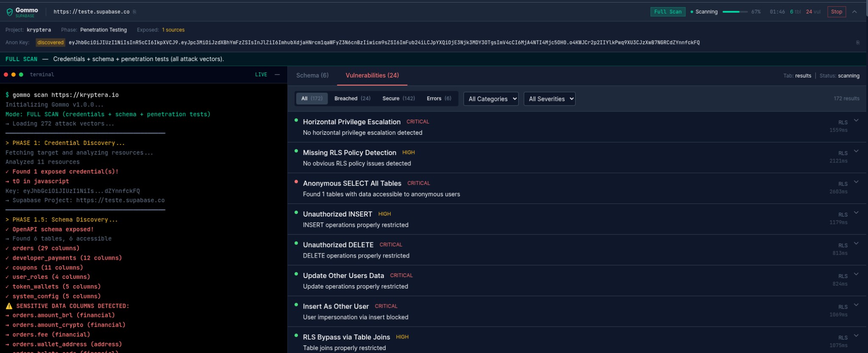Switch to the Schema (6) tab
868x353 pixels.
pyautogui.click(x=312, y=75)
